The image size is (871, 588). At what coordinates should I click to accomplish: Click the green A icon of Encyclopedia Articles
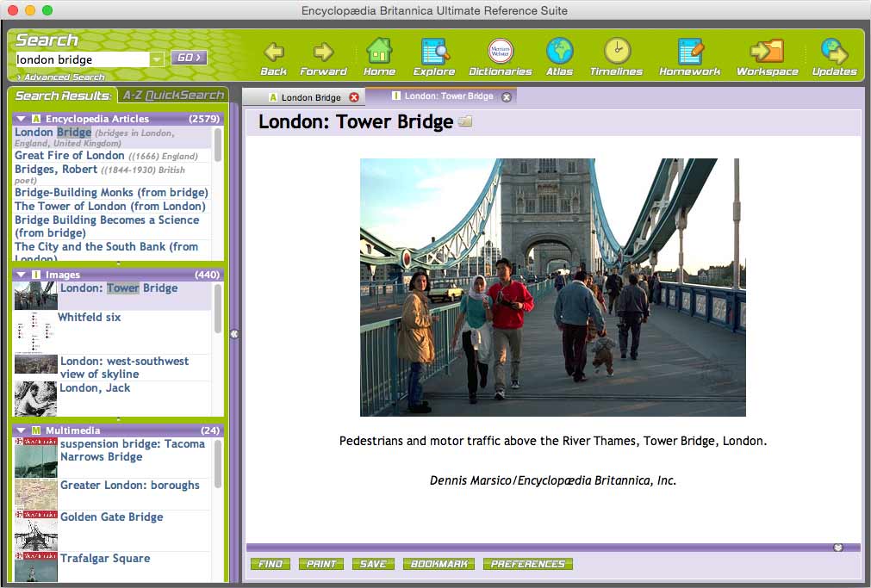tap(36, 118)
